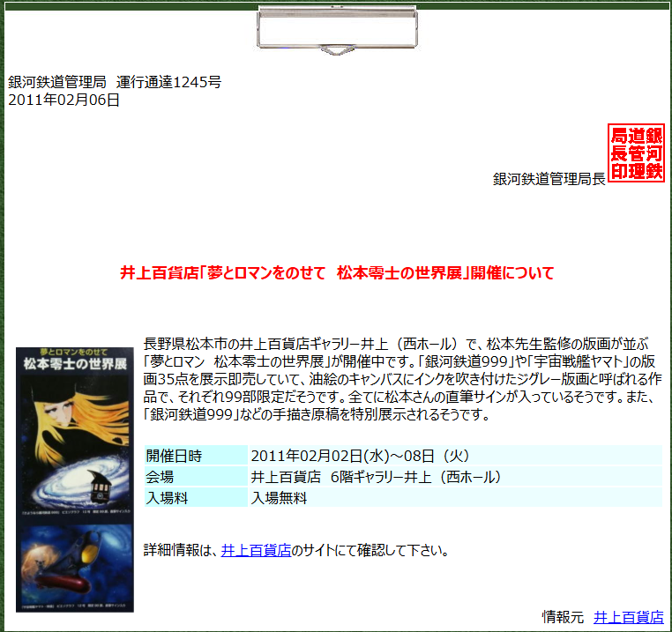Click the 入場無料 table cell
This screenshot has width=672, height=632.
[x=456, y=497]
